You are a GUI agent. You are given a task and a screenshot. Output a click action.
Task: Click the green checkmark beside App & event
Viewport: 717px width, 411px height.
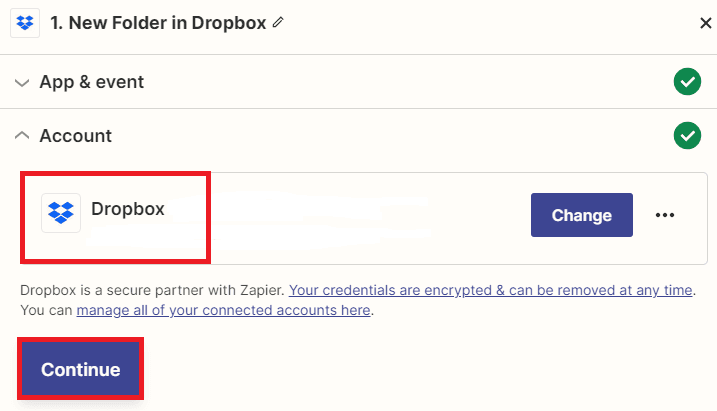(x=687, y=82)
